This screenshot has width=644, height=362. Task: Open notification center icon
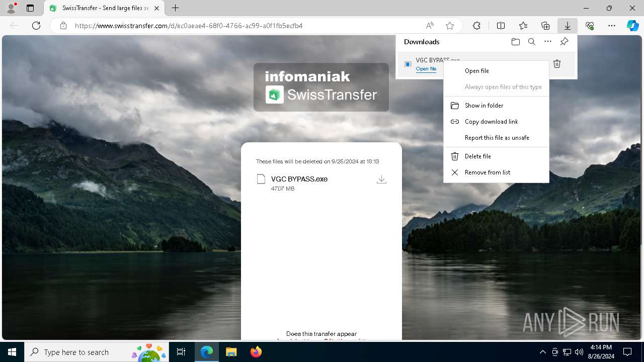[x=627, y=352]
